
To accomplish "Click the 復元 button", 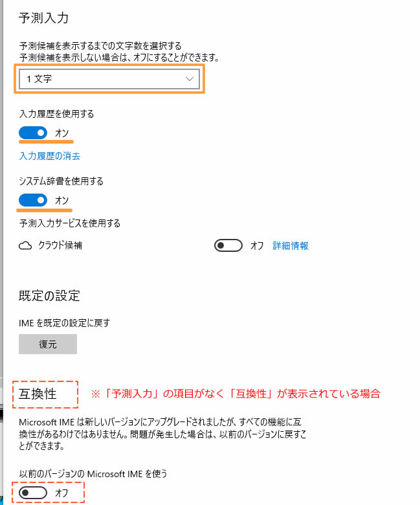I will point(48,344).
